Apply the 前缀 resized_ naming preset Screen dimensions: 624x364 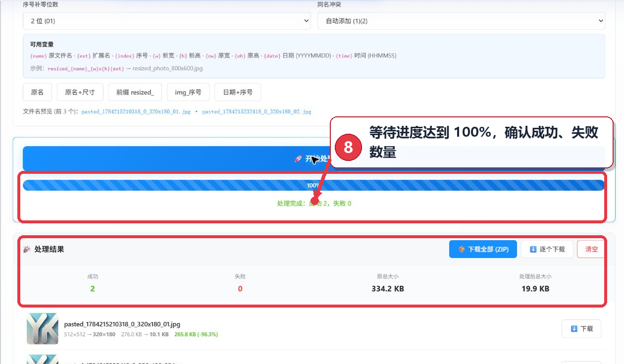click(135, 92)
